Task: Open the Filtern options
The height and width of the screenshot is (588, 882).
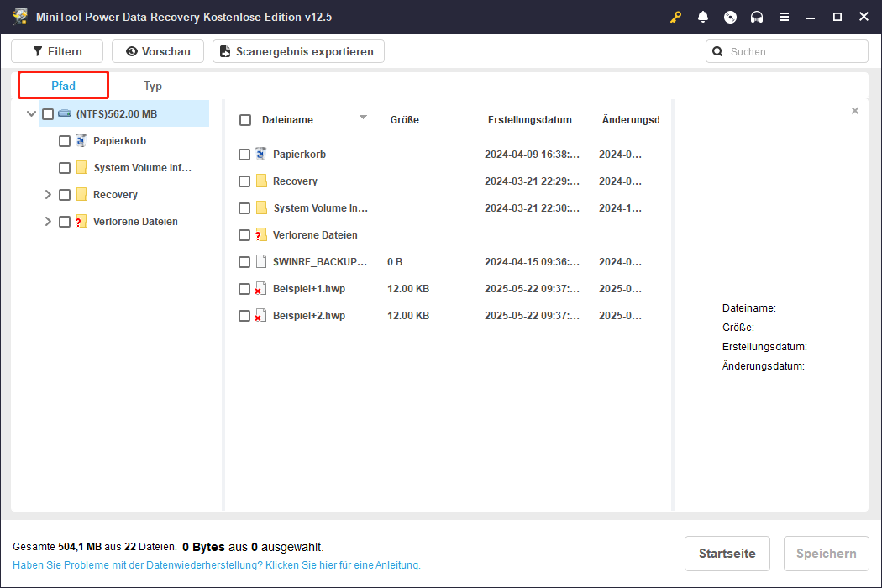Action: click(x=57, y=51)
